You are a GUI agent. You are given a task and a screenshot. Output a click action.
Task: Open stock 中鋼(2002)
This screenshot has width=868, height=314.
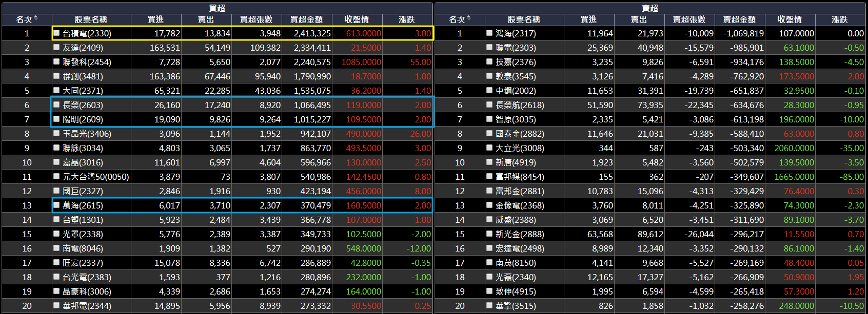tap(516, 91)
